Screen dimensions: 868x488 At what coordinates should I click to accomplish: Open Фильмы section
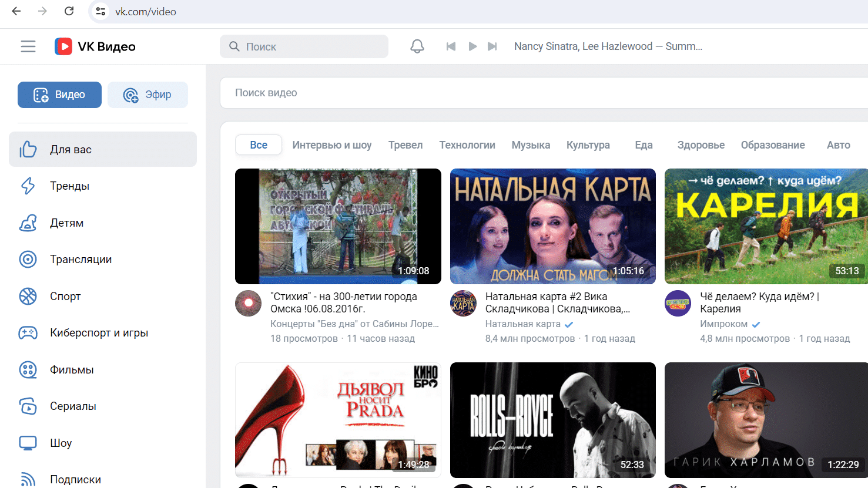(x=103, y=369)
